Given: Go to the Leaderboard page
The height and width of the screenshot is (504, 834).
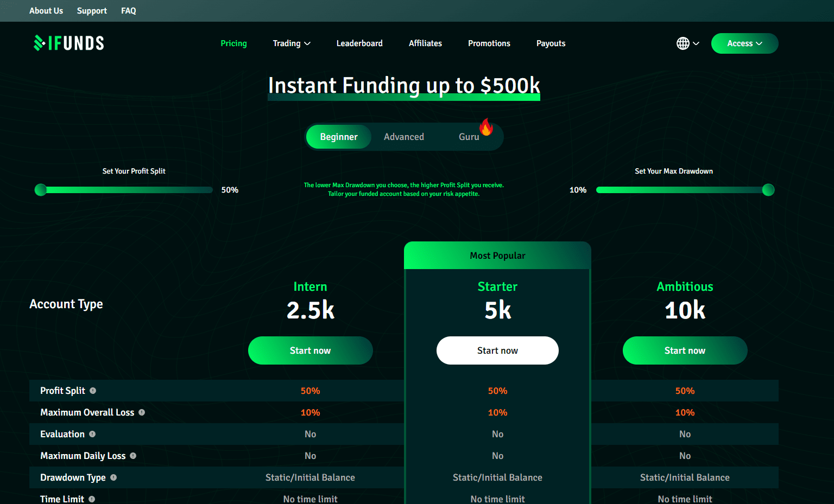Looking at the screenshot, I should point(359,43).
